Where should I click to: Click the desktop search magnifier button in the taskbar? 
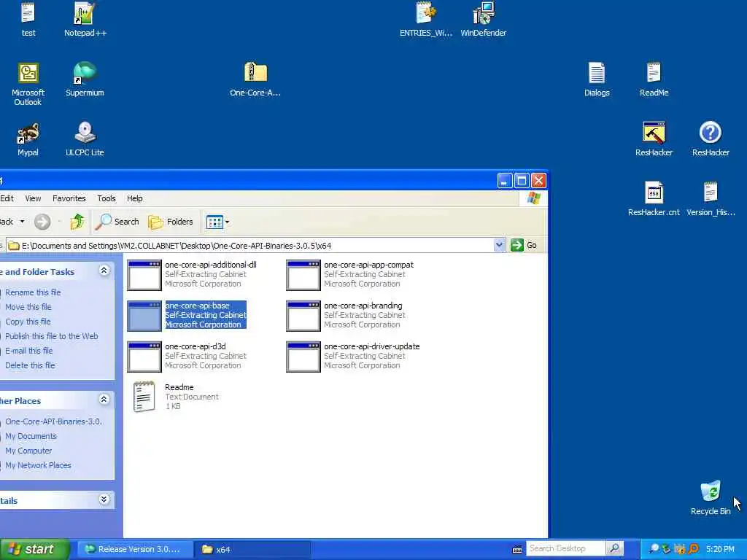(x=614, y=548)
